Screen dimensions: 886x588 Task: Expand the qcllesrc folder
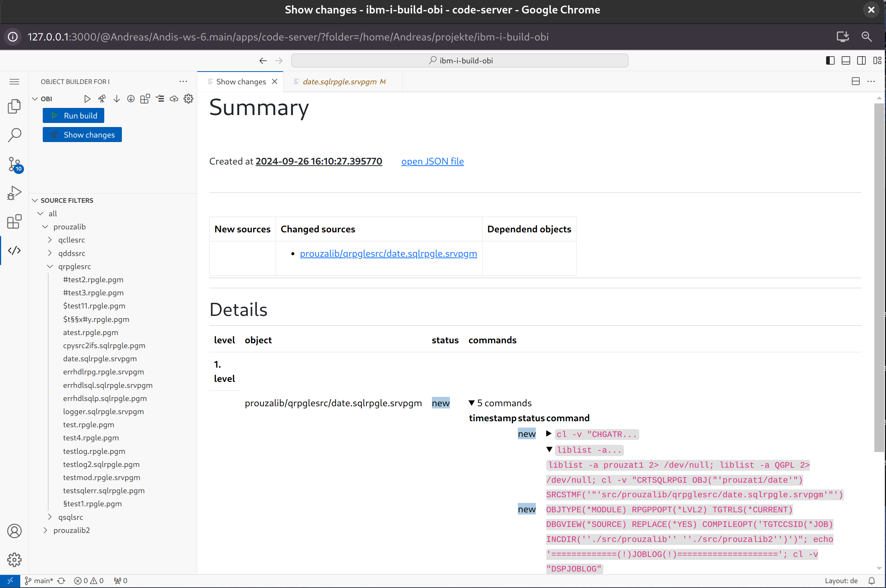(50, 239)
